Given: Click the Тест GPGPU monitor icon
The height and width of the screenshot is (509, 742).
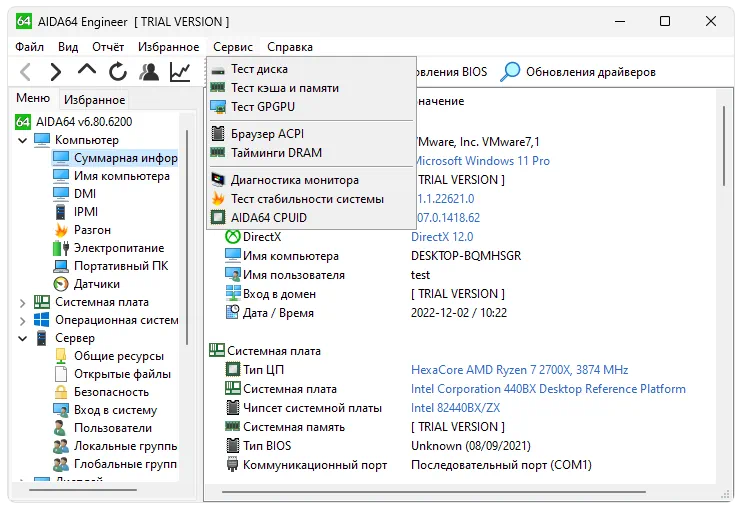Looking at the screenshot, I should (218, 107).
